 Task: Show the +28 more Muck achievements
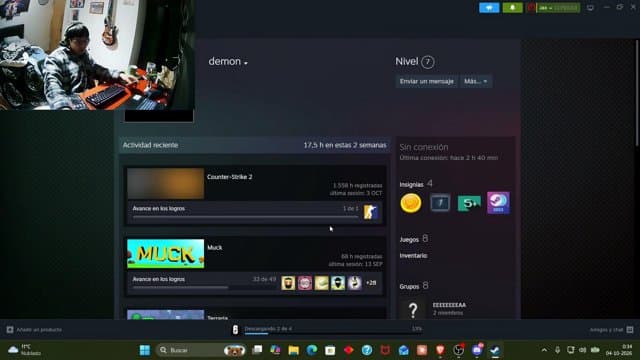pyautogui.click(x=371, y=283)
